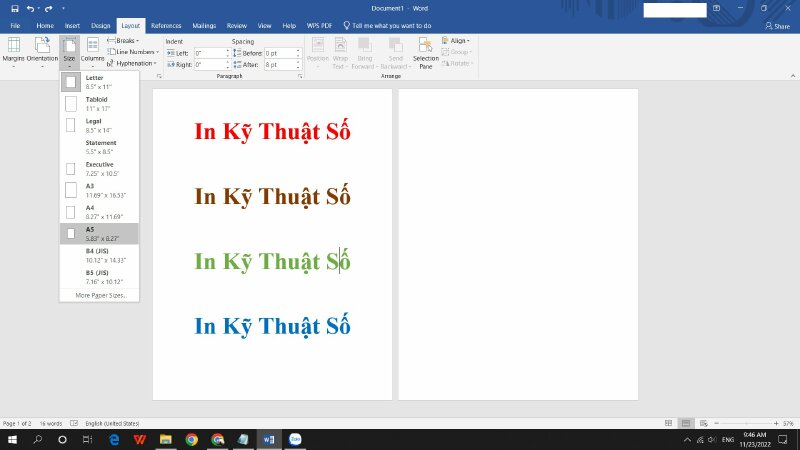The height and width of the screenshot is (450, 800).
Task: Choose A5 paper size
Action: pyautogui.click(x=99, y=234)
